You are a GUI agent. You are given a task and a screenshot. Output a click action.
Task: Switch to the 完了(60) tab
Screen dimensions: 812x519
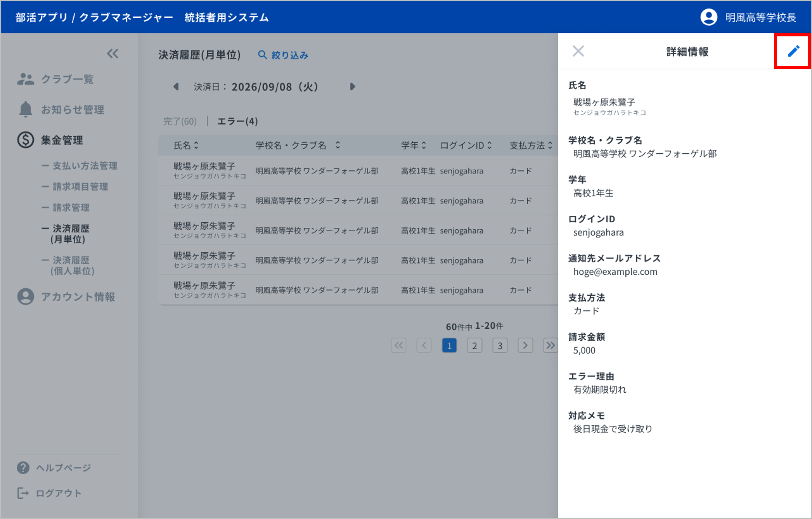(180, 121)
